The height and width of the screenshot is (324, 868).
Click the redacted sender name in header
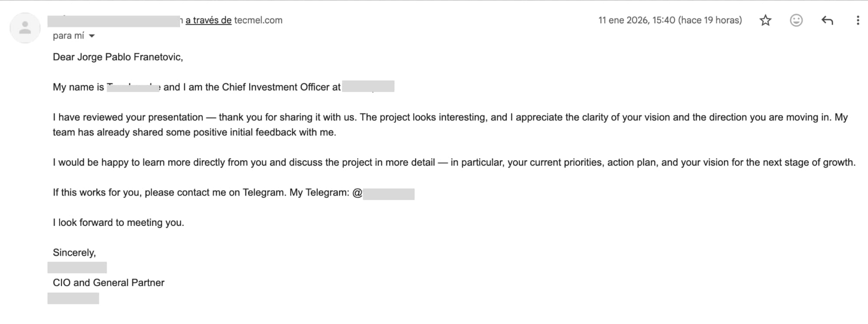click(x=114, y=21)
